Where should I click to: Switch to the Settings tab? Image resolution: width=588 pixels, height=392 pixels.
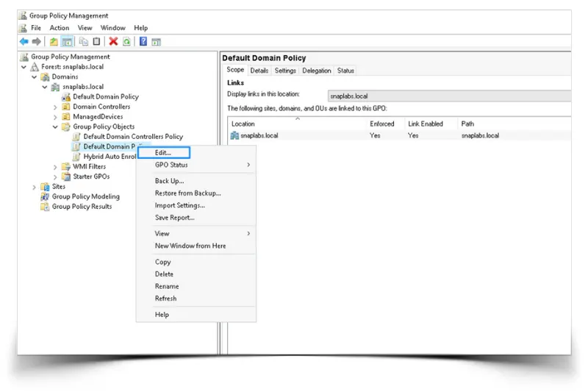pos(285,71)
